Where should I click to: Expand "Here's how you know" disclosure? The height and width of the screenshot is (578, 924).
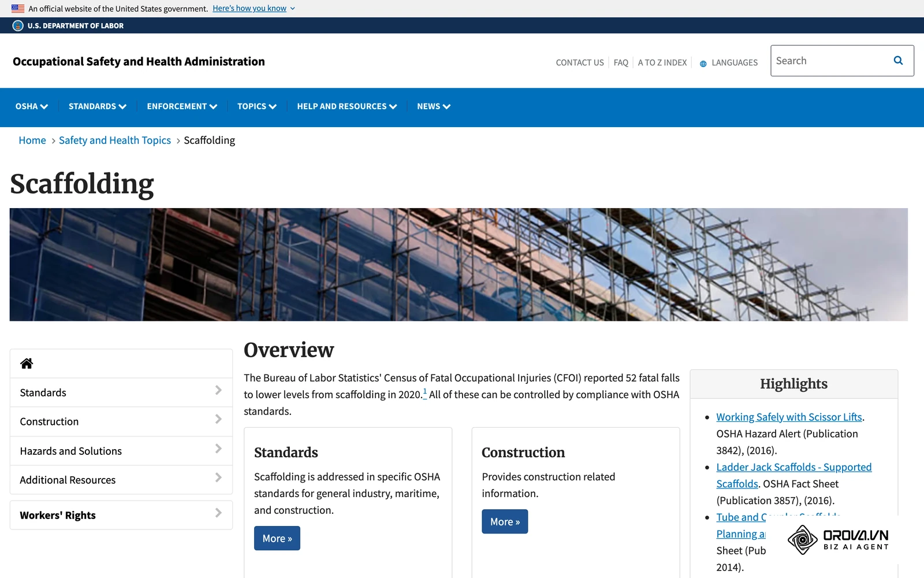(254, 9)
